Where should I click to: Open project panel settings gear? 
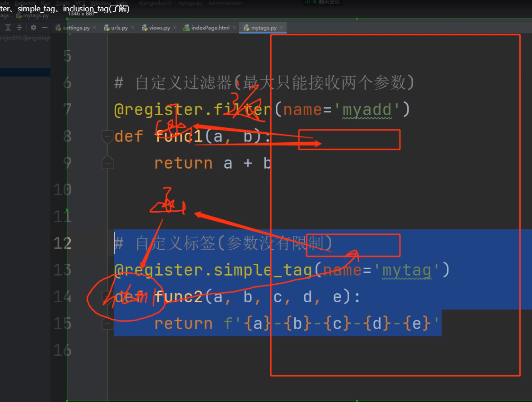(x=33, y=28)
